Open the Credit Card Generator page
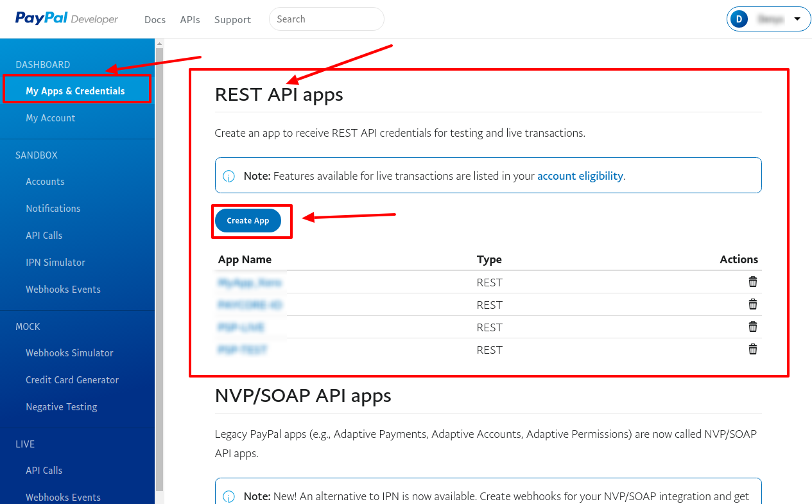The image size is (812, 504). pos(73,380)
